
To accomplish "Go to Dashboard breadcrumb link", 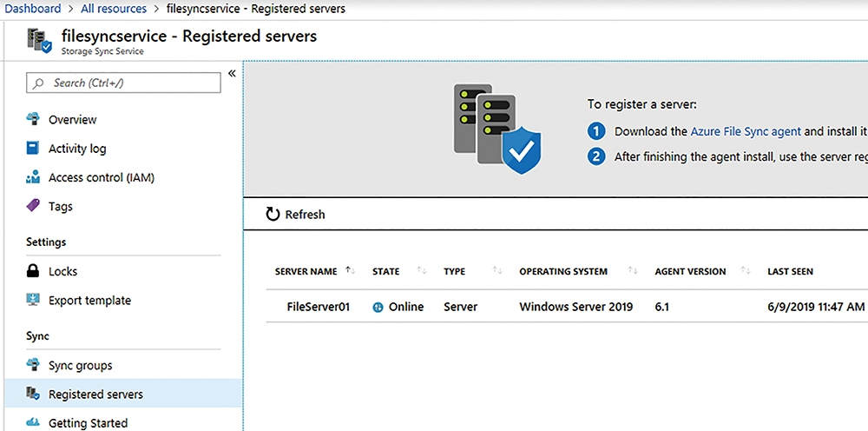I will [33, 9].
